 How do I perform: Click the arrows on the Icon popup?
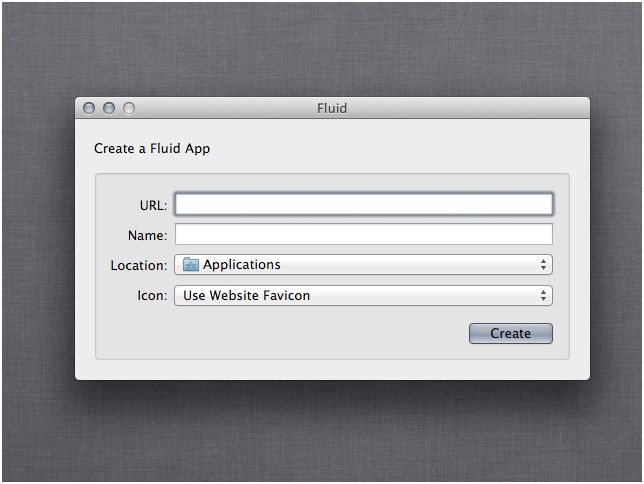pyautogui.click(x=543, y=296)
